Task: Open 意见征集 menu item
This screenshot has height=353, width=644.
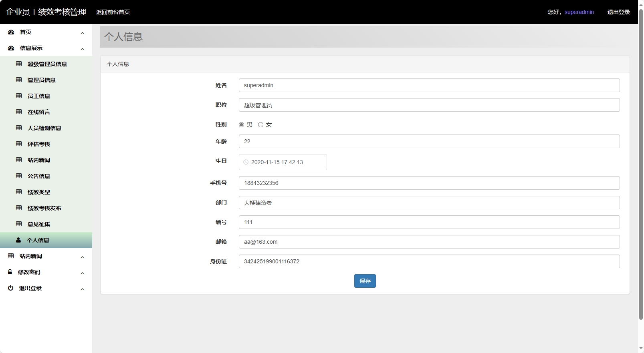Action: (x=46, y=224)
